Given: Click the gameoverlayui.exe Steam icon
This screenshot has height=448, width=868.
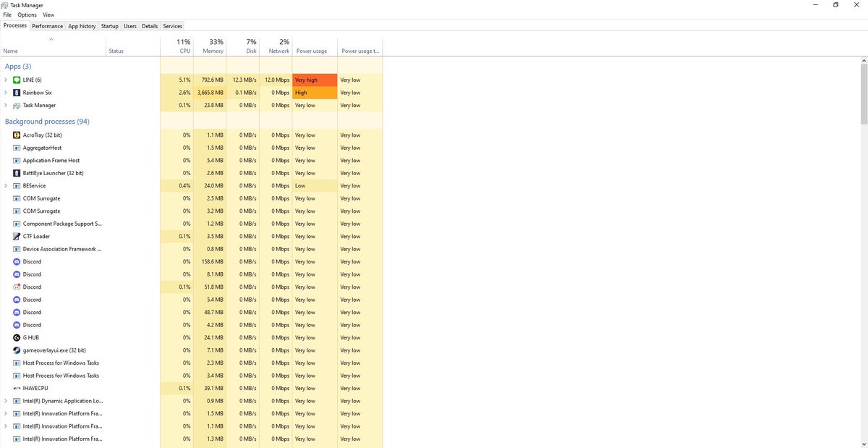Looking at the screenshot, I should (x=17, y=350).
